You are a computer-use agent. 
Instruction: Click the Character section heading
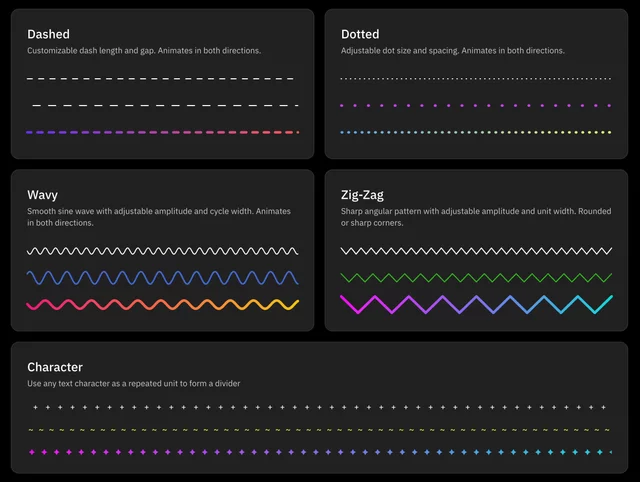pyautogui.click(x=55, y=367)
